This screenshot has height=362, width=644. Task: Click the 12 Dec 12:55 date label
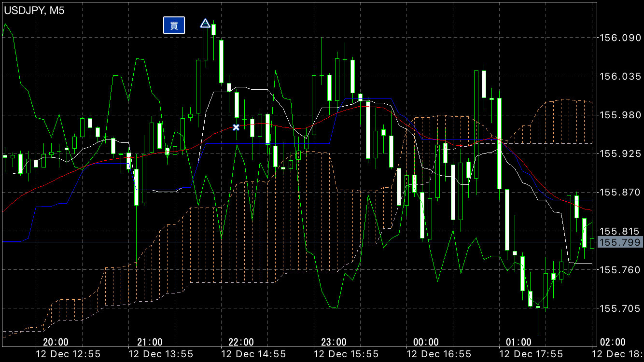coord(69,354)
